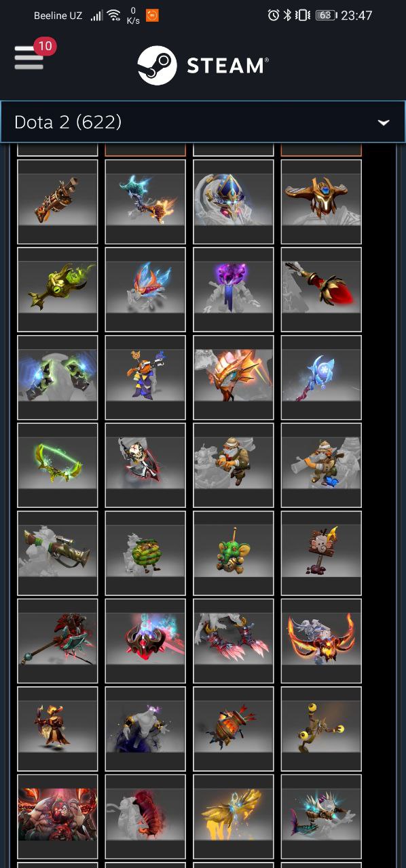
Task: Select the red Pudge-like portrait item
Action: pos(58,817)
